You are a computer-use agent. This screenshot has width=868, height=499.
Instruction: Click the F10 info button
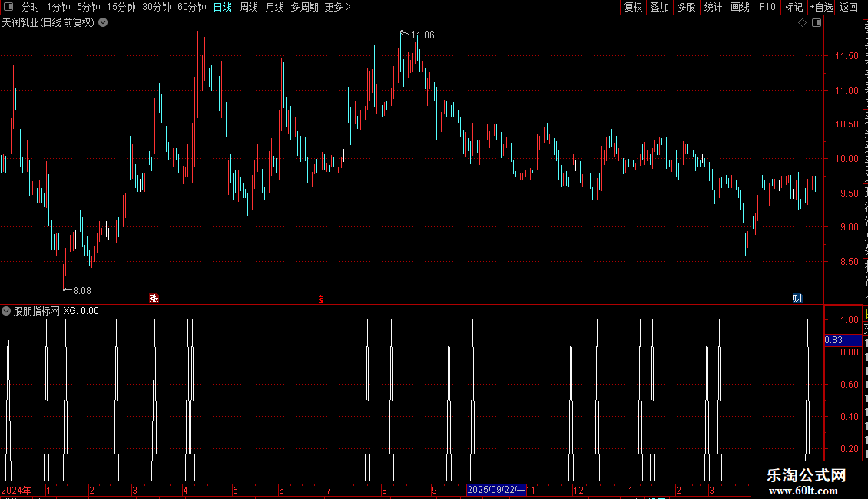(767, 7)
